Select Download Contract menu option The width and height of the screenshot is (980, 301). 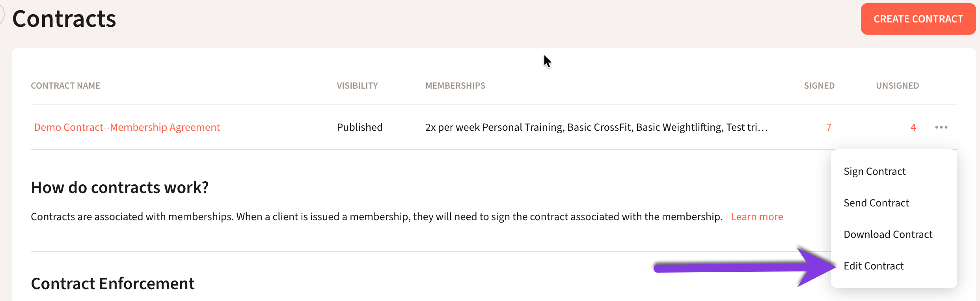click(888, 234)
